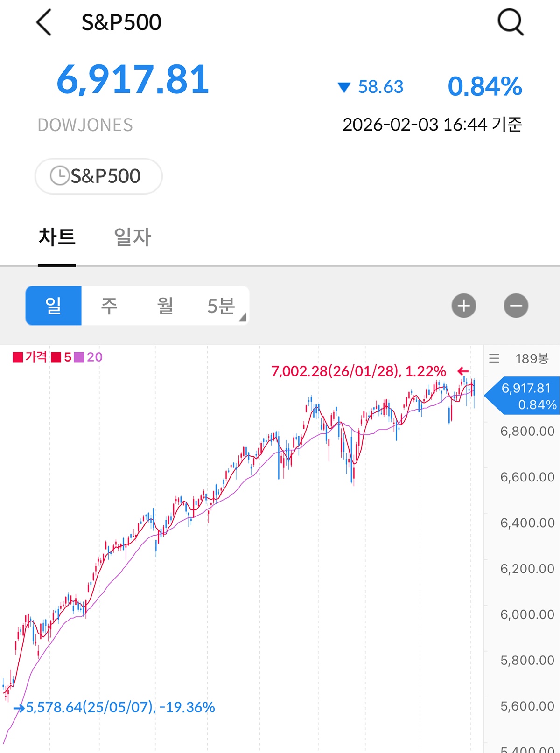Open chart settings hamburger icon
This screenshot has width=560, height=753.
[494, 358]
